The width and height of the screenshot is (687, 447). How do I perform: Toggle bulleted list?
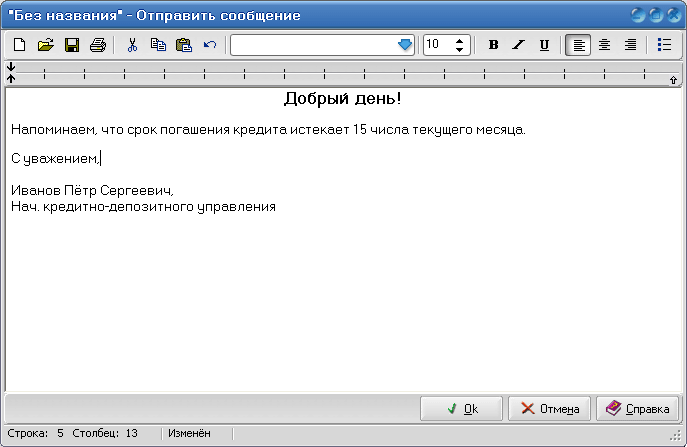click(664, 45)
